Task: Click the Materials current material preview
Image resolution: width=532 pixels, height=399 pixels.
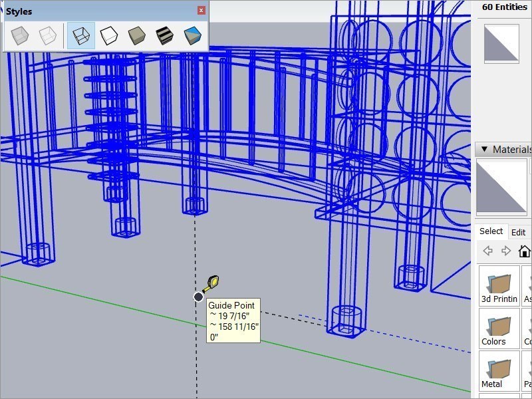Action: tap(501, 188)
